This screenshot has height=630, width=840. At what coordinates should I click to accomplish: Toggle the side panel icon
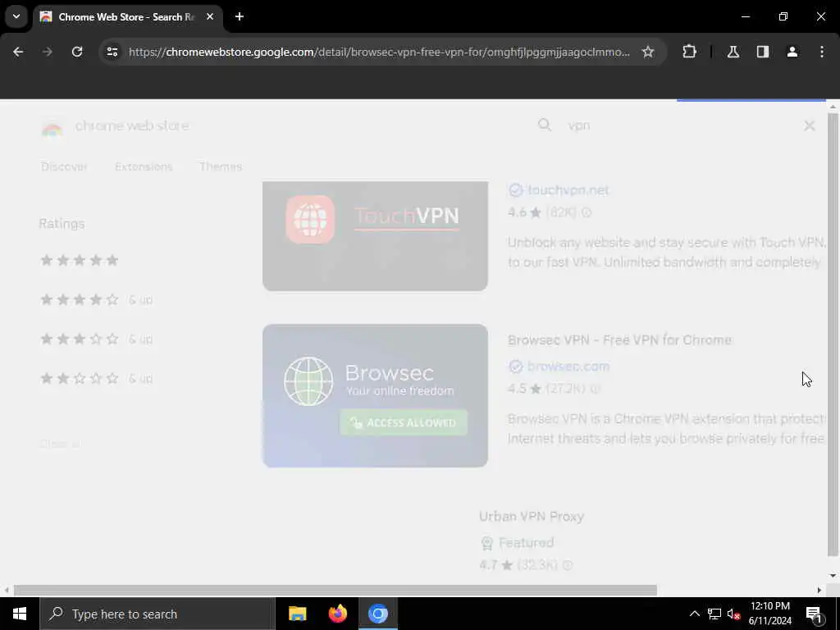tap(763, 52)
